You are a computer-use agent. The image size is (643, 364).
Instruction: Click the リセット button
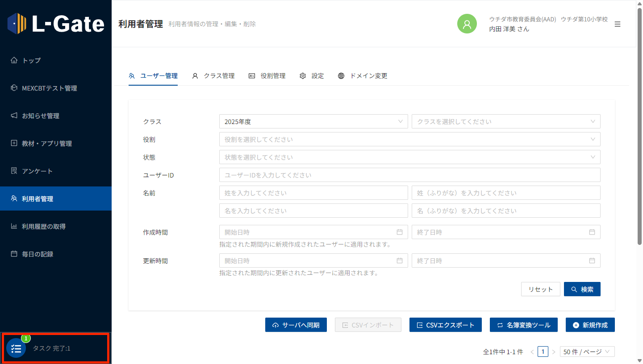click(540, 289)
